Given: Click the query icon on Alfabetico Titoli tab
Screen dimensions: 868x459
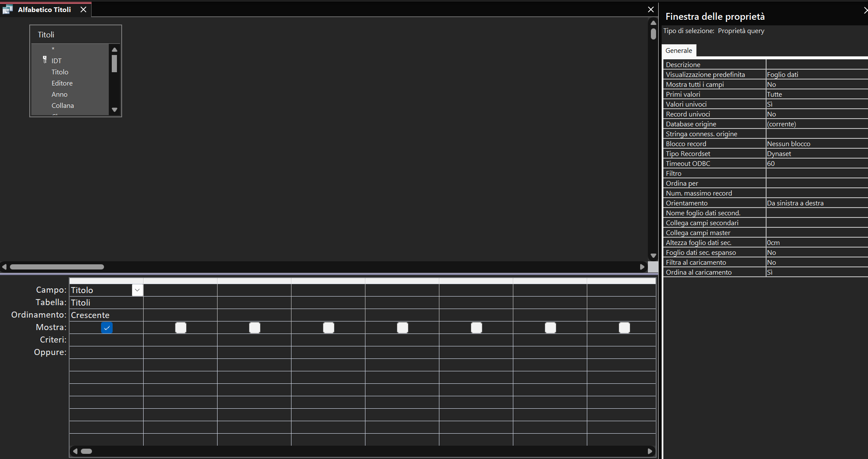Looking at the screenshot, I should 7,9.
